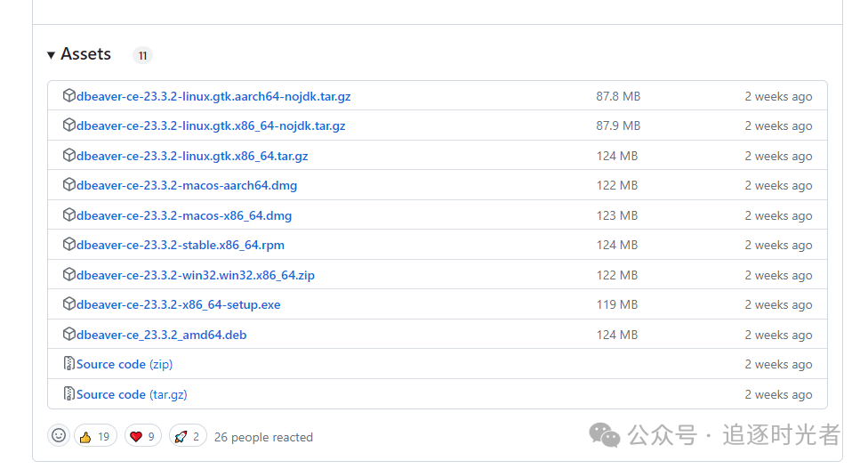Click the '26 people reacted' text
Screen dimensions: 868x469
click(263, 438)
